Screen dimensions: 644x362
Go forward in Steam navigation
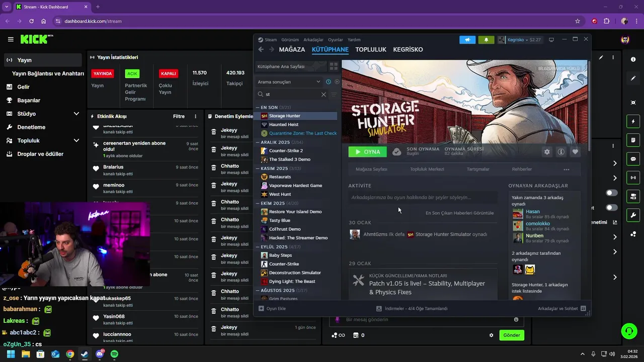[272, 49]
